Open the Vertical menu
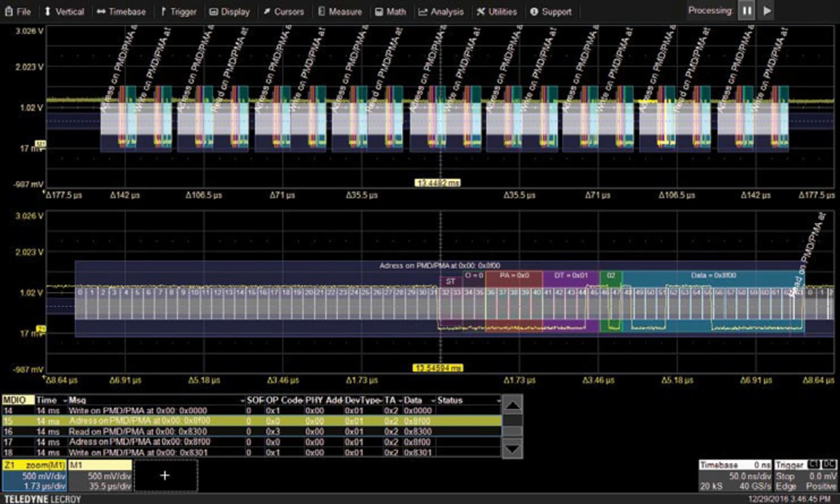Screen dimensions: 840x504 64,11
